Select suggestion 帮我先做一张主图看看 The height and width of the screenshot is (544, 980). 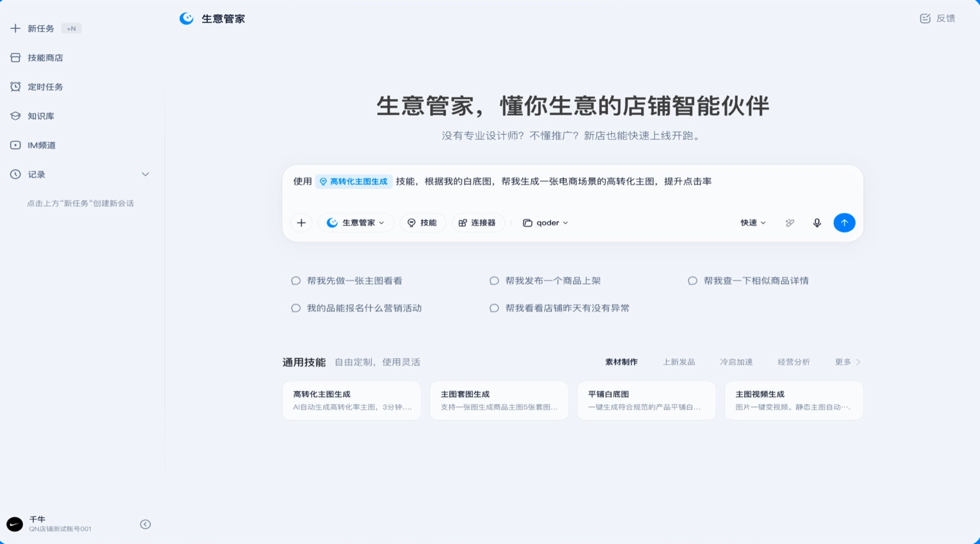[x=347, y=281]
